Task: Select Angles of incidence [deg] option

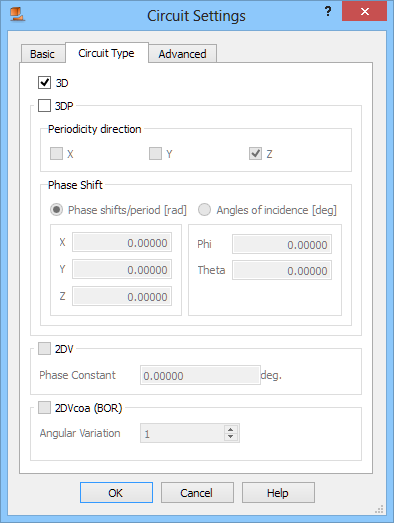Action: click(x=205, y=210)
